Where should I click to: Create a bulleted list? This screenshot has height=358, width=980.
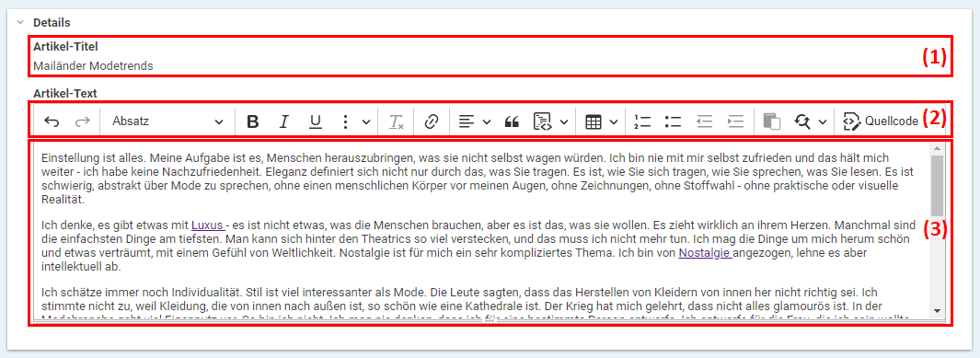click(674, 121)
